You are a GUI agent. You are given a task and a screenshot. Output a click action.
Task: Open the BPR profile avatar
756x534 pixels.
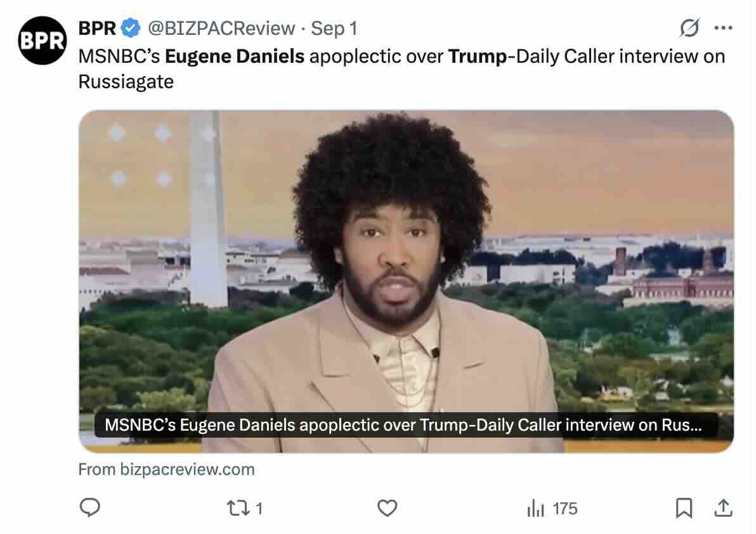42,41
